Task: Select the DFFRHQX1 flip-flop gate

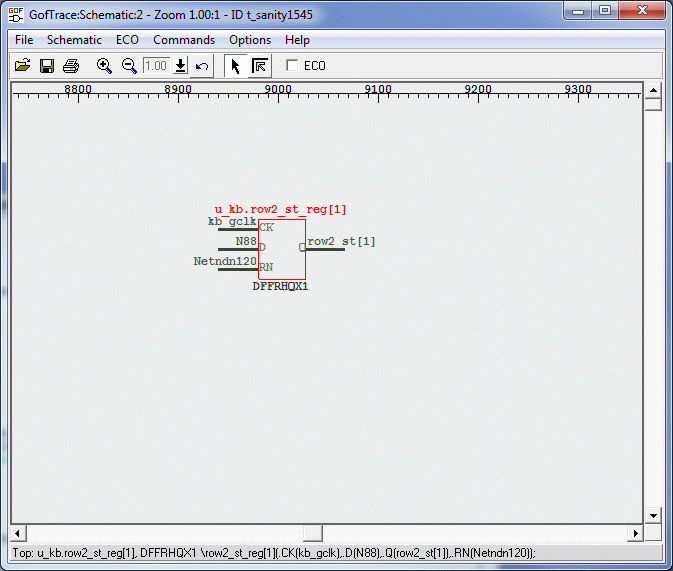Action: tap(282, 249)
